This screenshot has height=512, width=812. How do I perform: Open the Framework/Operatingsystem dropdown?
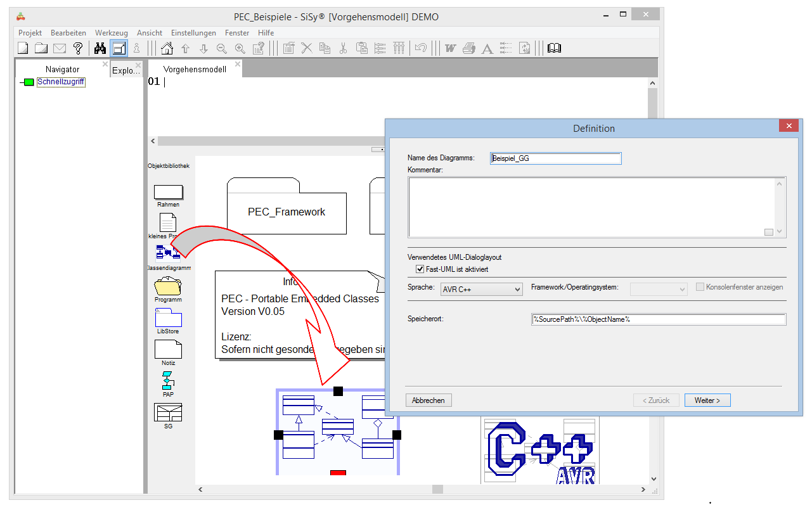click(659, 289)
